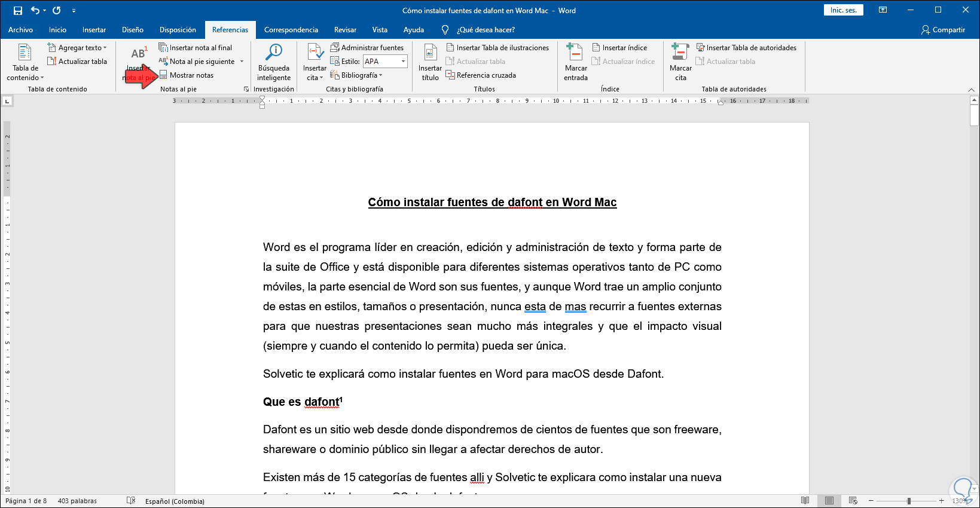The width and height of the screenshot is (980, 508).
Task: Click the Español (Colombia) language indicator
Action: (x=175, y=501)
